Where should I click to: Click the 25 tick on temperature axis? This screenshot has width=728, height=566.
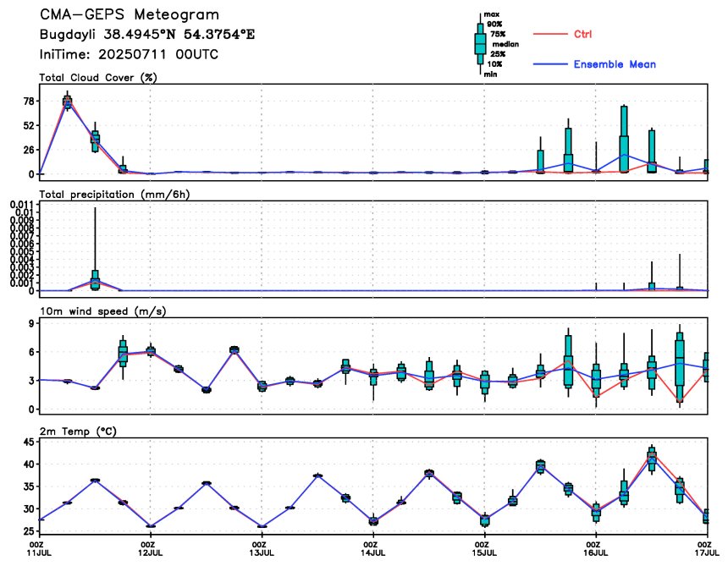(x=28, y=530)
